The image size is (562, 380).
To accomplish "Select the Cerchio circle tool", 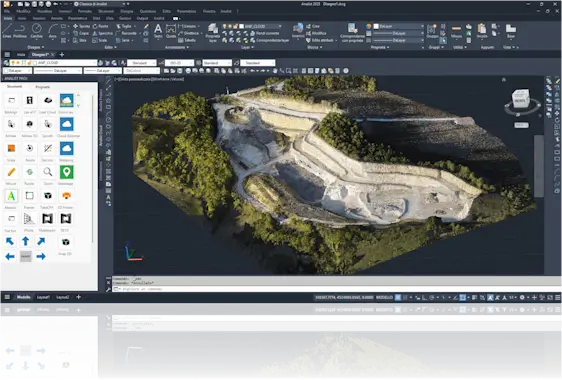I will point(36,30).
